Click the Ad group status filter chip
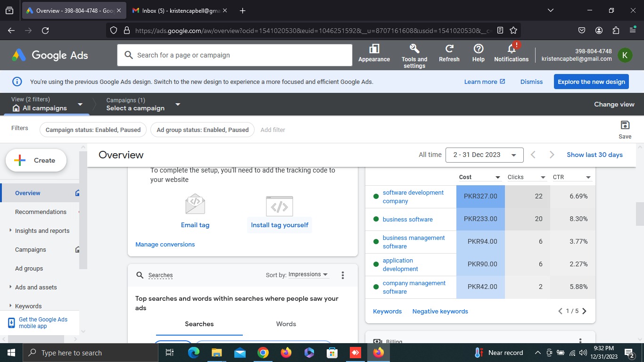 click(202, 130)
